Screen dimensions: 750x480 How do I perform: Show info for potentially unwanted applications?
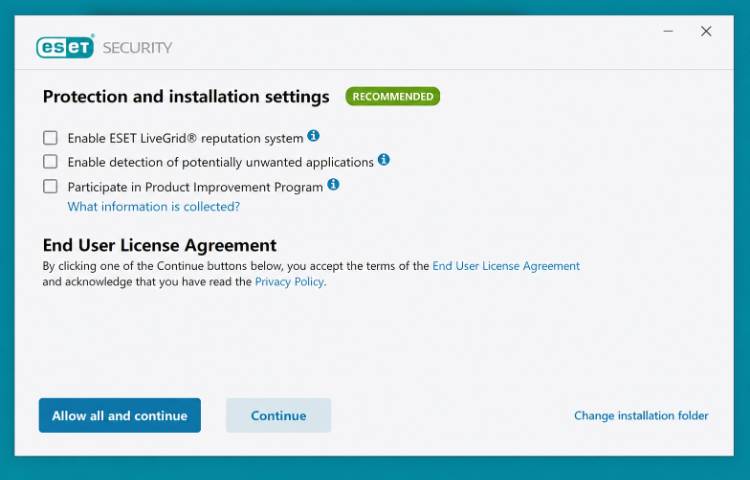[x=384, y=160]
